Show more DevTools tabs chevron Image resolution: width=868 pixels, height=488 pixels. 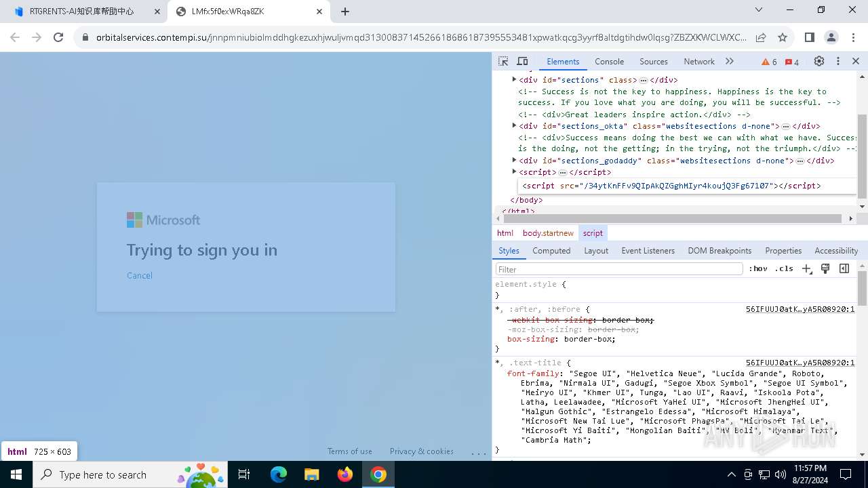[730, 61]
